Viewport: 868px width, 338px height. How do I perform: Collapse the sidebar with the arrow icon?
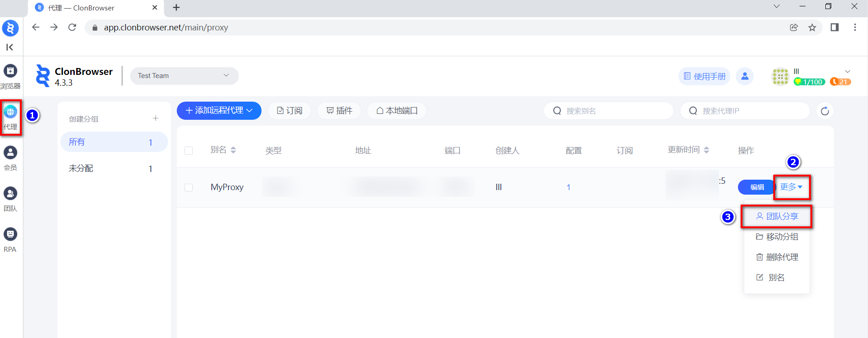tap(10, 47)
